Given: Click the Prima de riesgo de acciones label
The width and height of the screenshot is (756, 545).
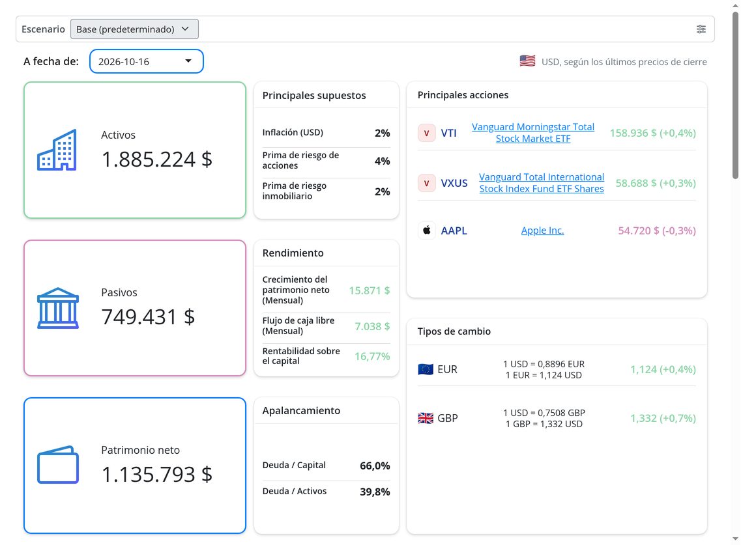Looking at the screenshot, I should pyautogui.click(x=300, y=160).
